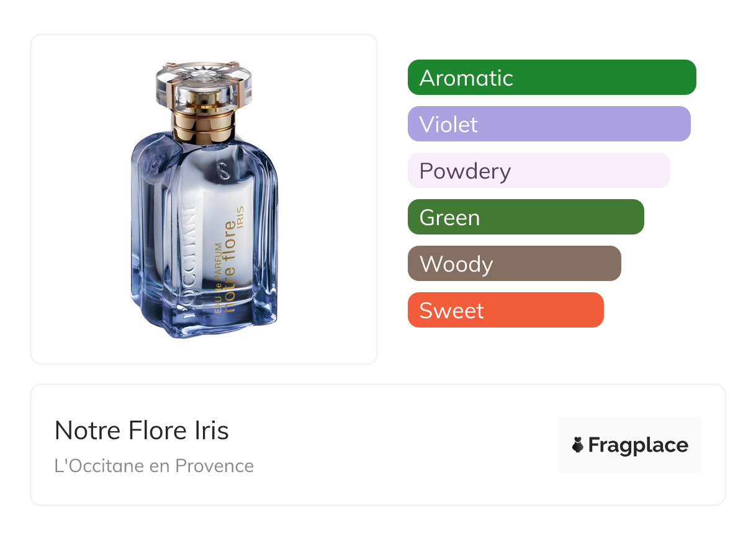
Task: Click the embossed emblem on the bottle glass
Action: (225, 169)
